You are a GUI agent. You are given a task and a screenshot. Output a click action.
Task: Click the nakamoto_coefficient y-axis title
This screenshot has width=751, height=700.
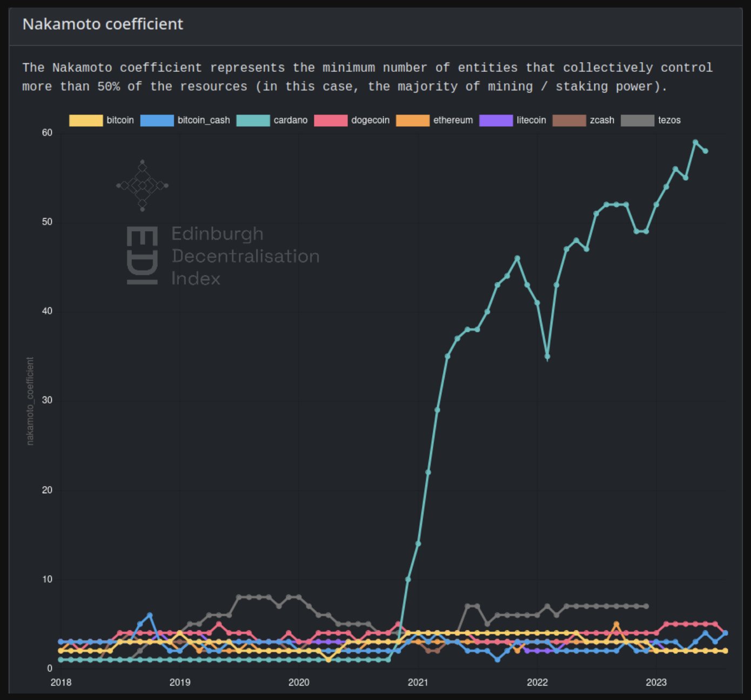tap(30, 401)
